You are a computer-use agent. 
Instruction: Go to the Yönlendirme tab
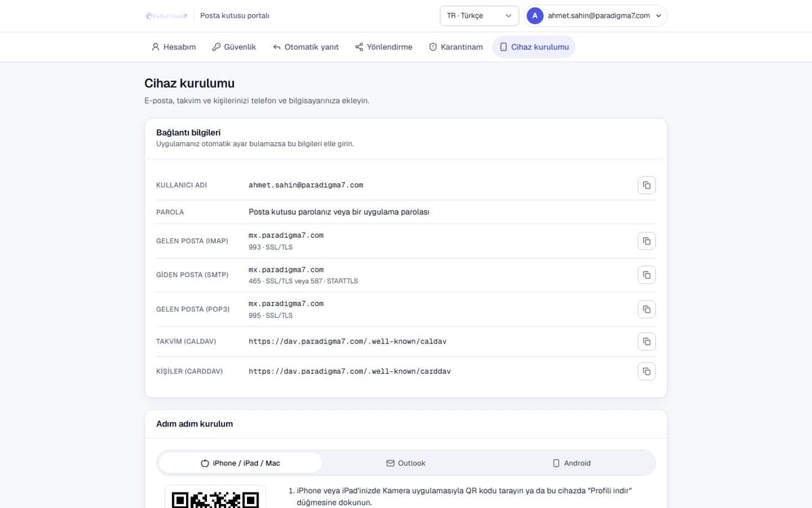[x=384, y=47]
